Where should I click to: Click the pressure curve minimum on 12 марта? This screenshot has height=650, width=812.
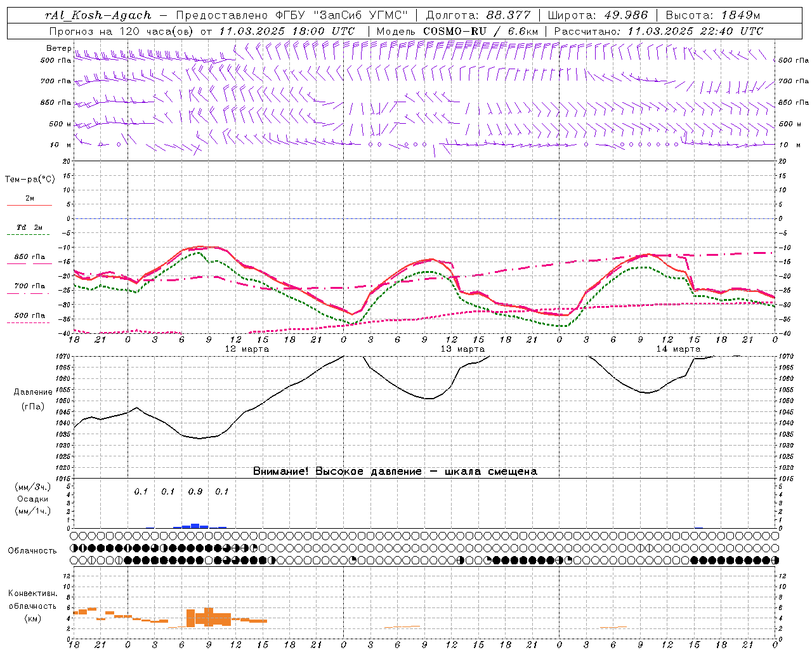click(x=199, y=438)
